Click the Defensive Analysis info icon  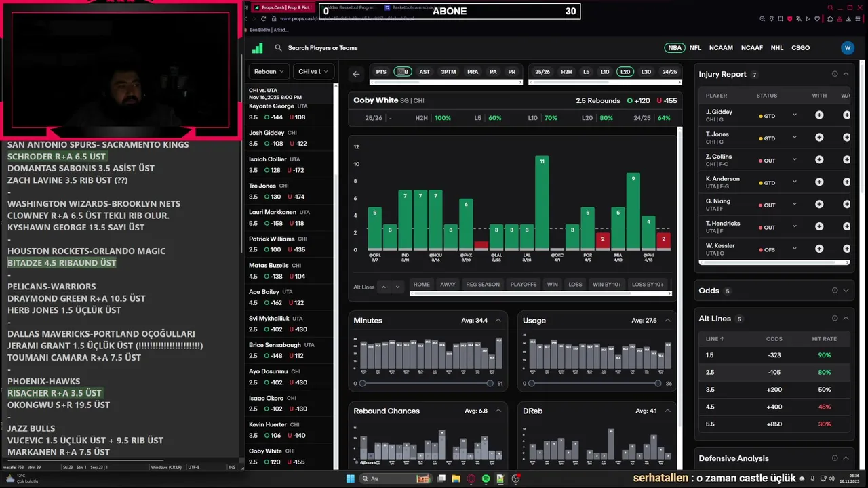point(835,458)
